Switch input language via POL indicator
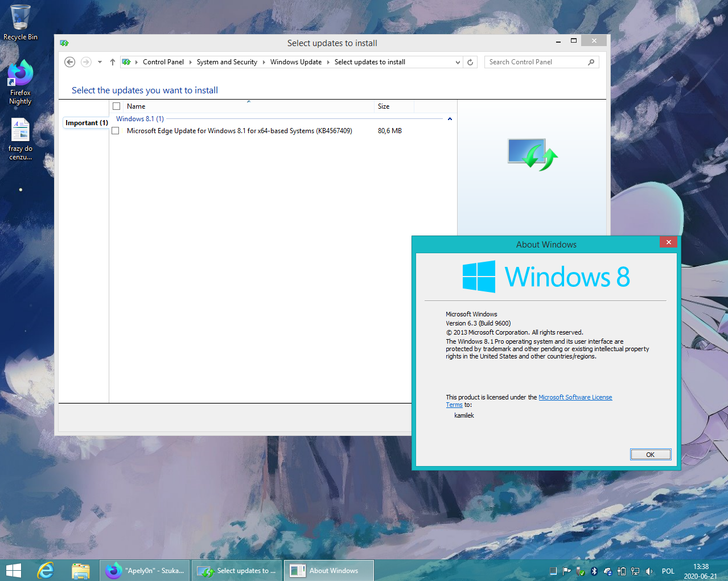Image resolution: width=728 pixels, height=581 pixels. tap(668, 571)
